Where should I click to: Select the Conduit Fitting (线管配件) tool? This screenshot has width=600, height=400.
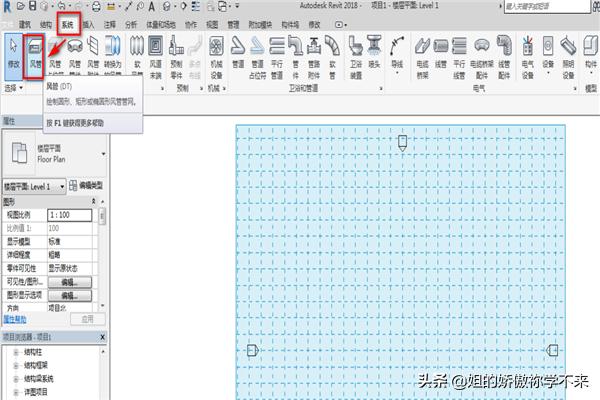pos(504,56)
